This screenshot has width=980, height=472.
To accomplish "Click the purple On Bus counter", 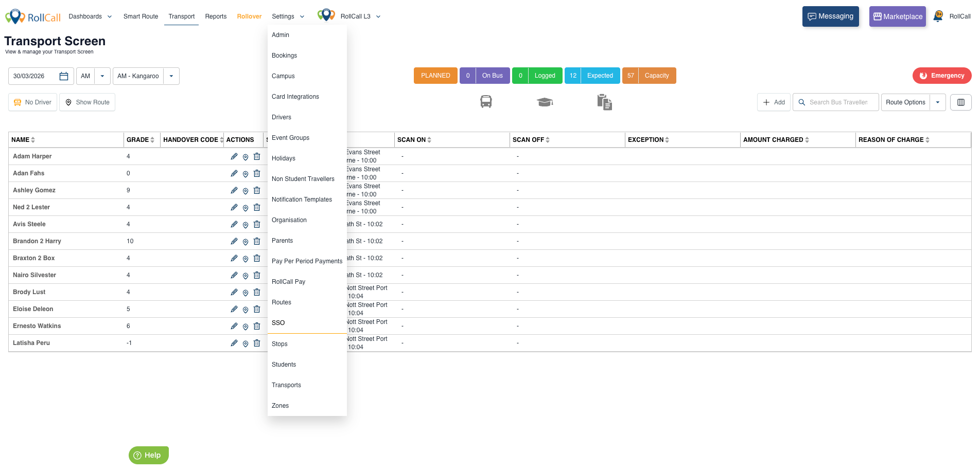I will pos(484,76).
